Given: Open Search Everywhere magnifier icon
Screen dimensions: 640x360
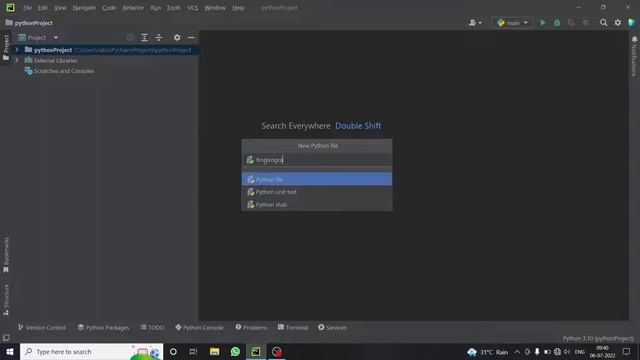Looking at the screenshot, I should click(x=603, y=23).
